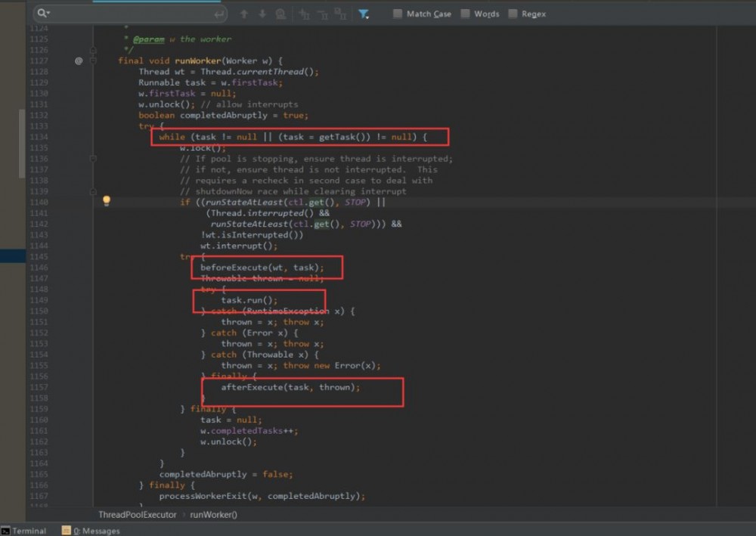
Task: Click the previous occurrence up arrow
Action: pyautogui.click(x=244, y=14)
